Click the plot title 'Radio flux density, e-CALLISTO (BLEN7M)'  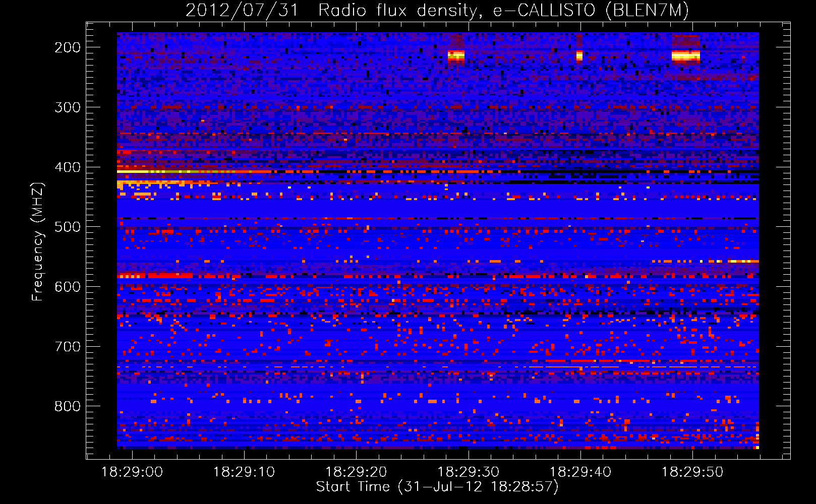[503, 11]
